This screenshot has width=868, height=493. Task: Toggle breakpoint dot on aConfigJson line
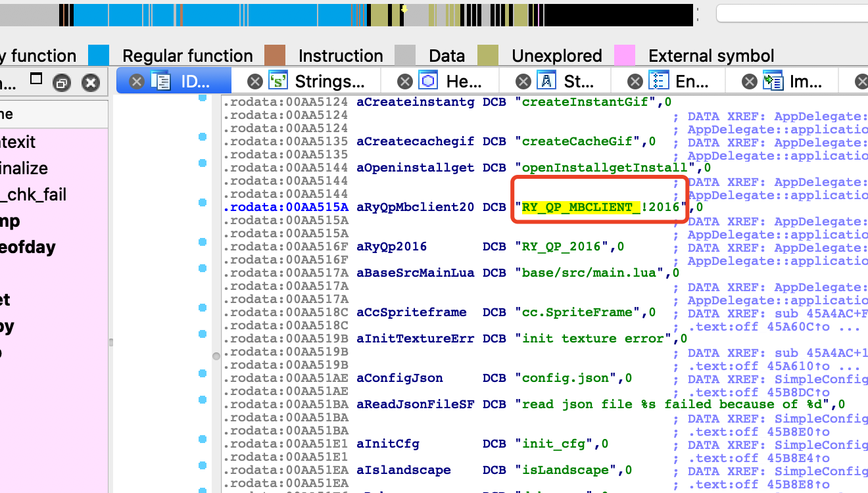click(203, 373)
